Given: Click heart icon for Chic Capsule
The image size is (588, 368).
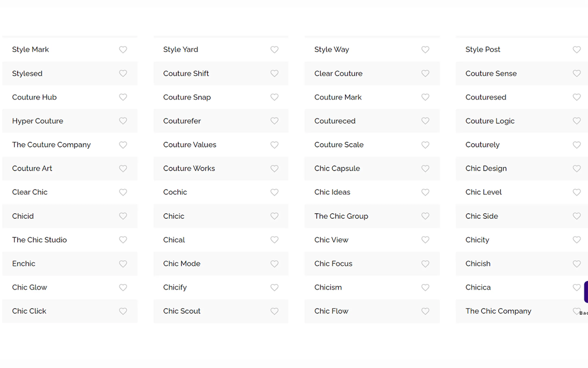Looking at the screenshot, I should point(425,168).
